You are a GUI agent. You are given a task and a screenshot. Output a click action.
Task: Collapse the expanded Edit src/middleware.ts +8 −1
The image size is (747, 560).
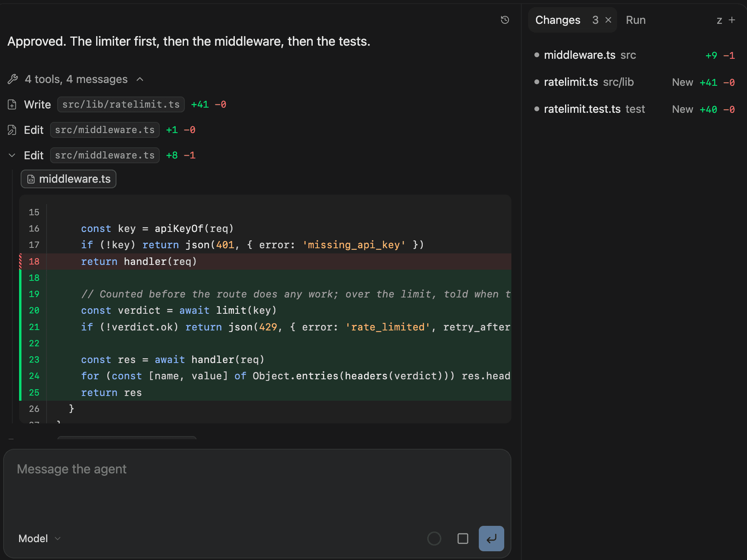pos(12,155)
